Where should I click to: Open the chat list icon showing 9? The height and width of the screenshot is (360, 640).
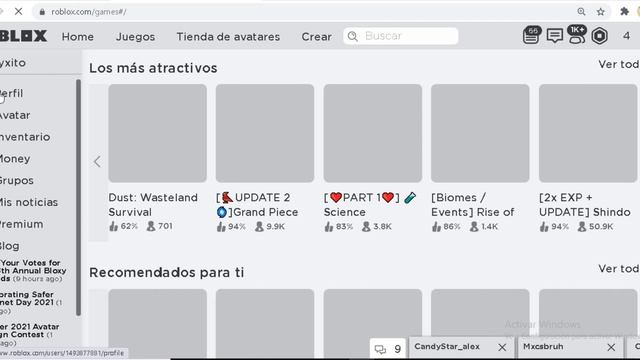coord(388,349)
